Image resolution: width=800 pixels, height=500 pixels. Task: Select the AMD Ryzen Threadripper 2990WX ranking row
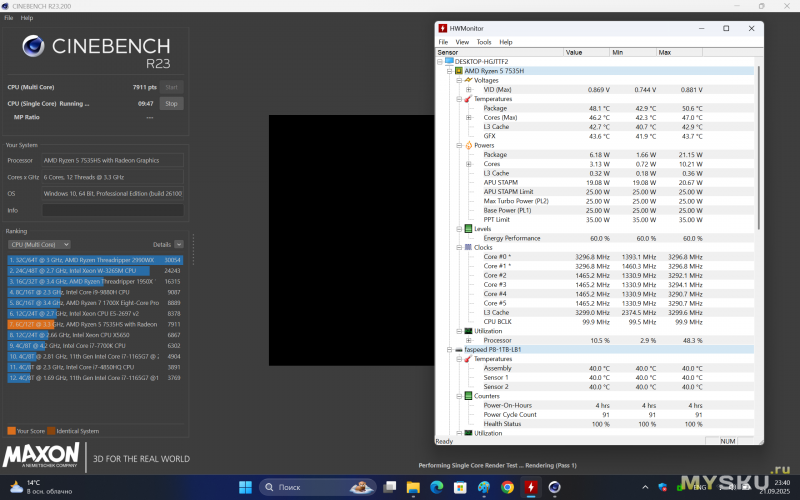coord(95,260)
